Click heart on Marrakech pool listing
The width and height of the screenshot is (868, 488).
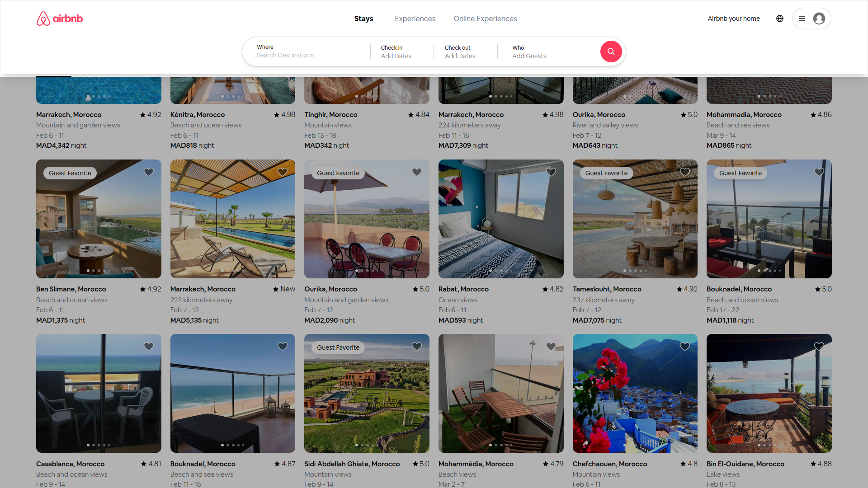click(283, 172)
